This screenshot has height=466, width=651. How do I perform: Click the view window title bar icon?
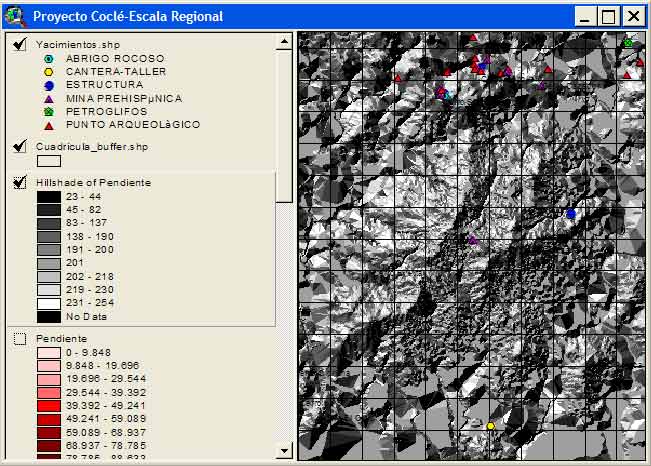(x=15, y=16)
